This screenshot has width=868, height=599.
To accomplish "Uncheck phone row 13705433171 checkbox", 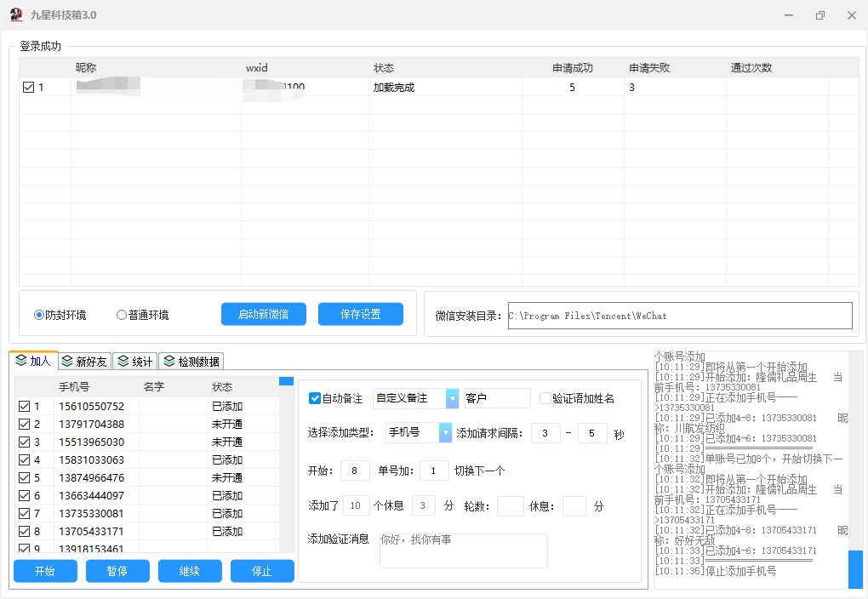I will tap(24, 532).
